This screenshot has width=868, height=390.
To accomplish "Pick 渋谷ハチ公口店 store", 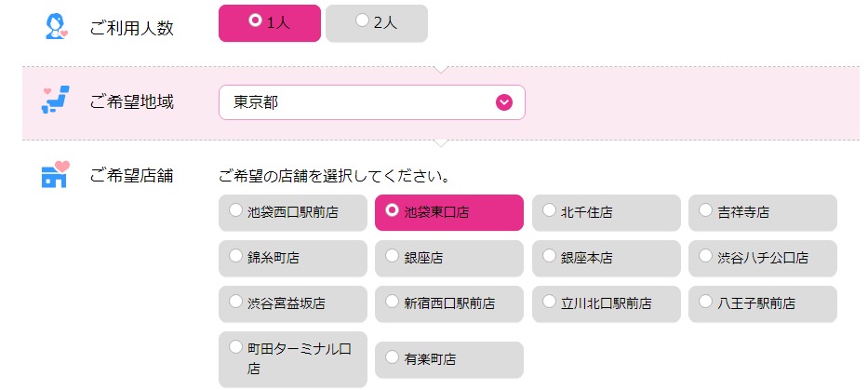I will pyautogui.click(x=763, y=258).
